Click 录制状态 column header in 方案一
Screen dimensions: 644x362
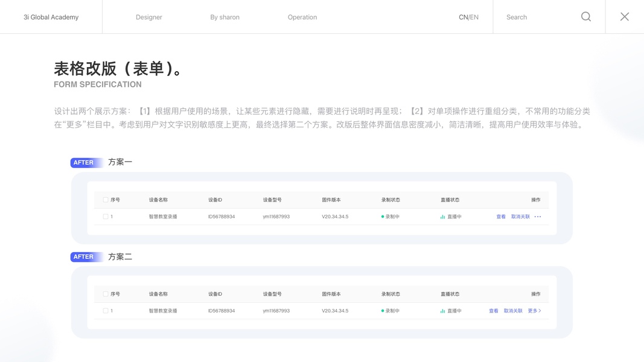[x=391, y=200]
